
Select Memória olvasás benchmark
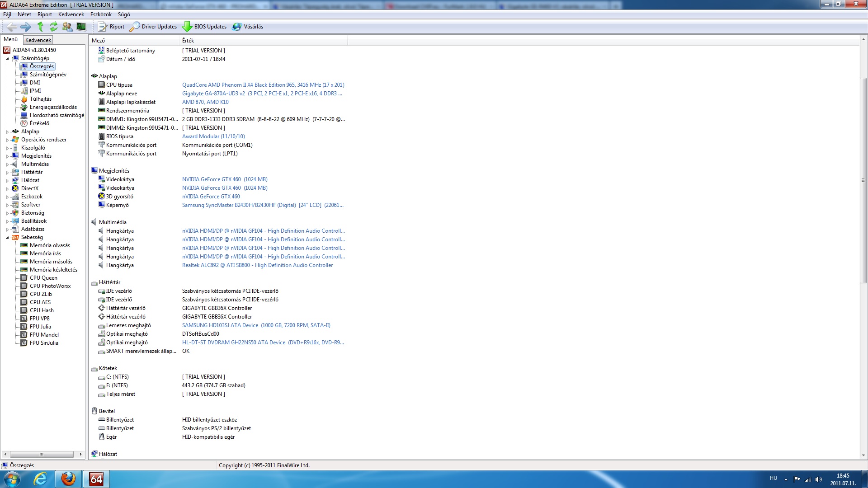pyautogui.click(x=50, y=245)
